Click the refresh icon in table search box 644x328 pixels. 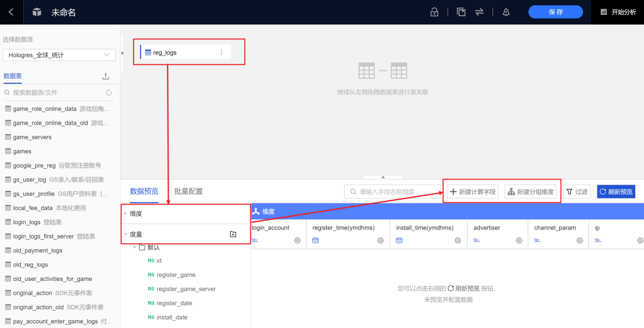point(109,93)
